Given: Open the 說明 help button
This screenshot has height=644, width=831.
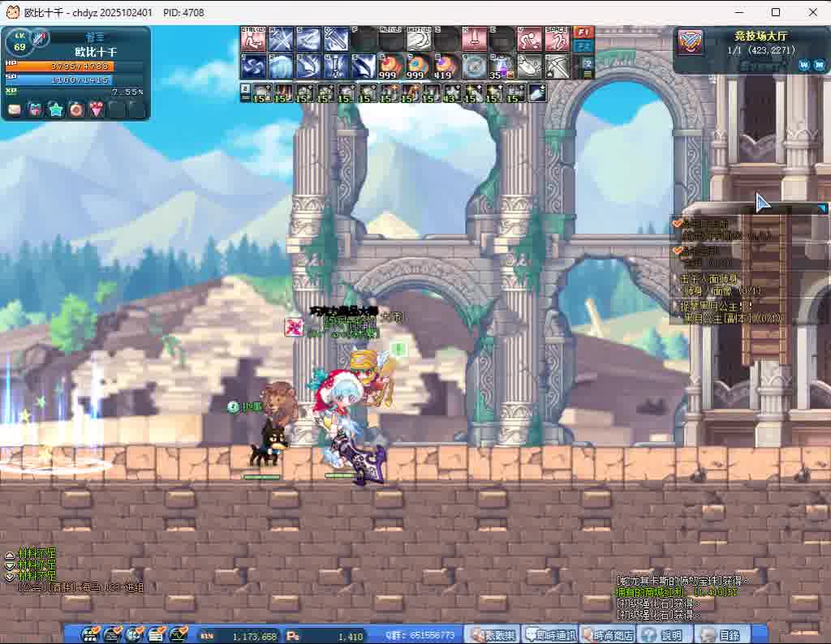Looking at the screenshot, I should (x=665, y=635).
